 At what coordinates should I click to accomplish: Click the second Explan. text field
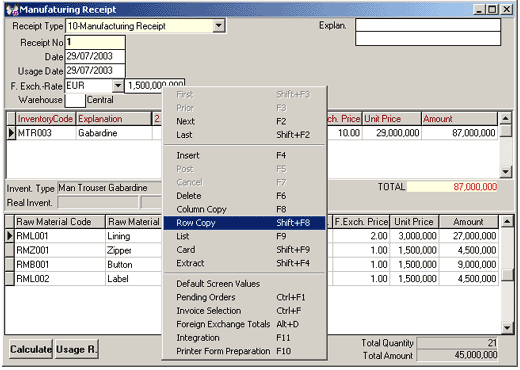coord(428,39)
